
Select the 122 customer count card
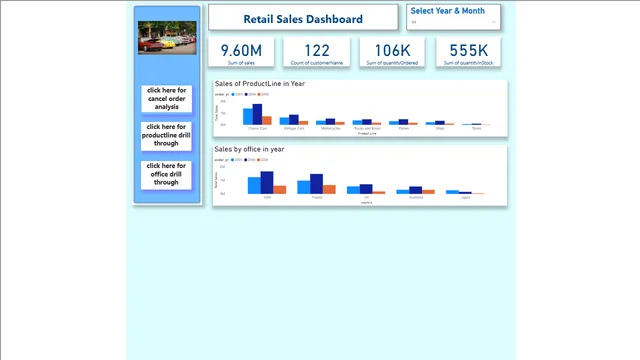coord(317,52)
